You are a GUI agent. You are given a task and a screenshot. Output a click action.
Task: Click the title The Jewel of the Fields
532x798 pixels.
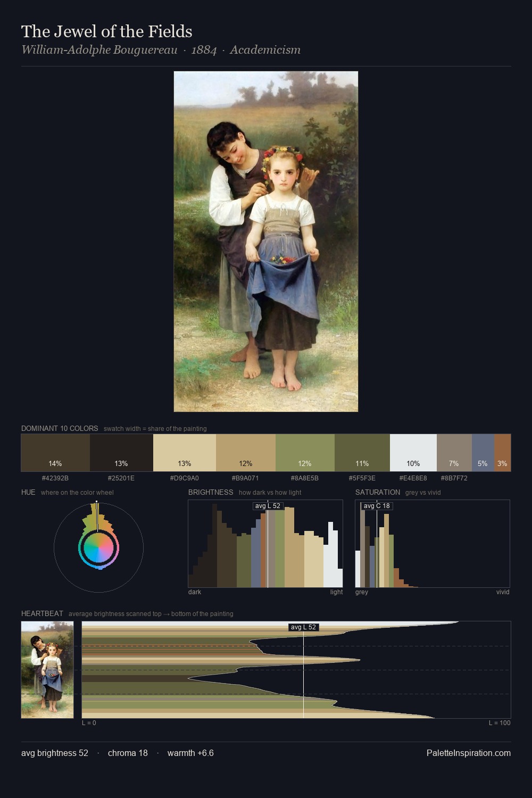(x=107, y=31)
